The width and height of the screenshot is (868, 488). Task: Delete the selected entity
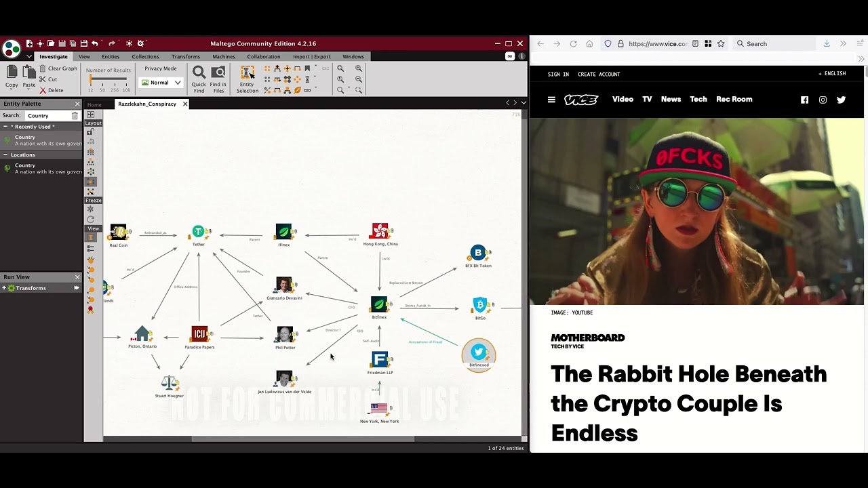pyautogui.click(x=51, y=90)
